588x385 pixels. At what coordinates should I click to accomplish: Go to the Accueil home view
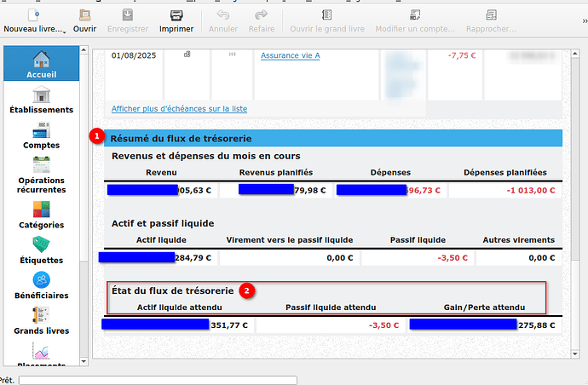[x=41, y=65]
